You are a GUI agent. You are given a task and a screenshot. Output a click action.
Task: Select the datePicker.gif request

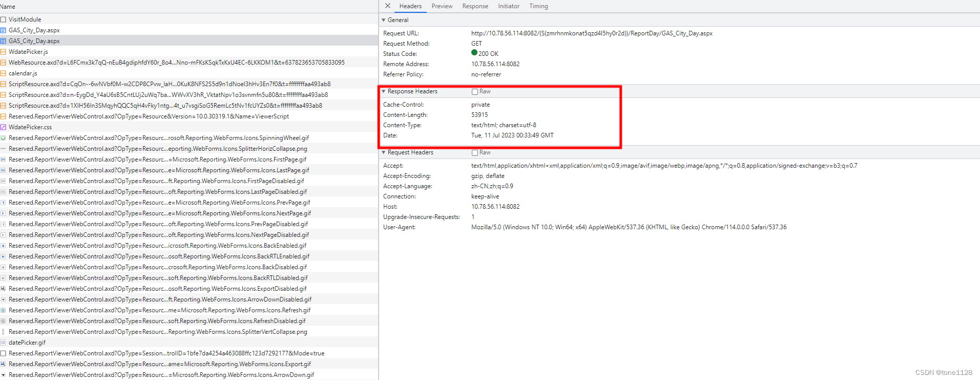coord(189,343)
